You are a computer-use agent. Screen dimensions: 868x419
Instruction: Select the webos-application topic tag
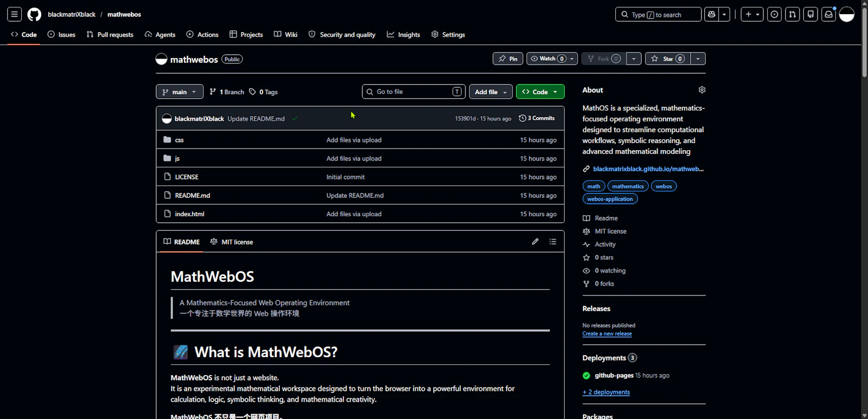[x=610, y=199]
